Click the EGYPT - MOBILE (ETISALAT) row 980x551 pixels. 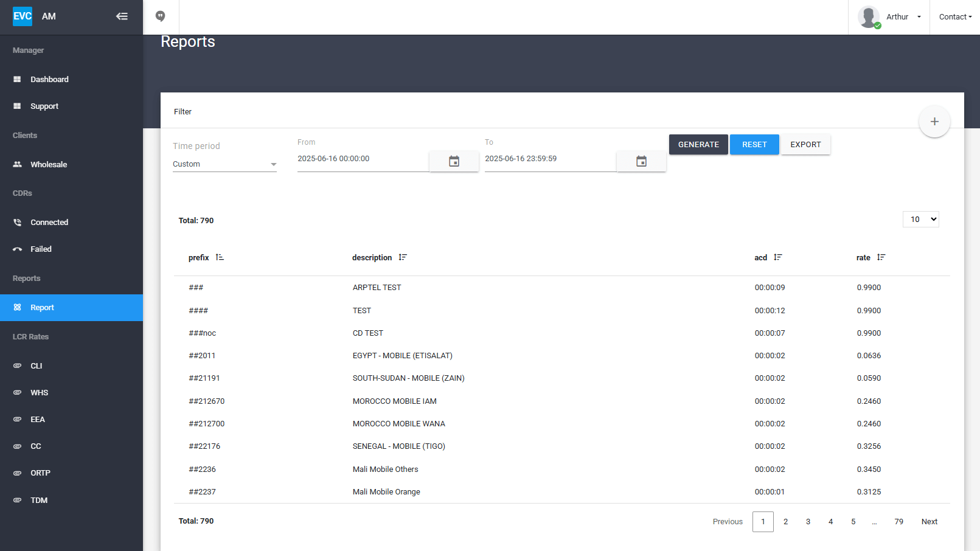561,356
